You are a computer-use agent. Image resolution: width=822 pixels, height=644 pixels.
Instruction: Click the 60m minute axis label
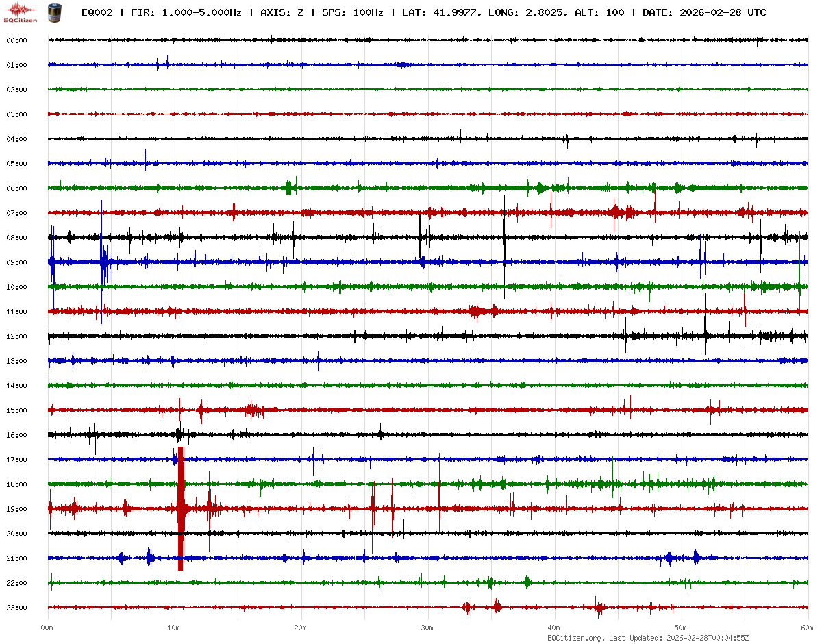click(807, 627)
